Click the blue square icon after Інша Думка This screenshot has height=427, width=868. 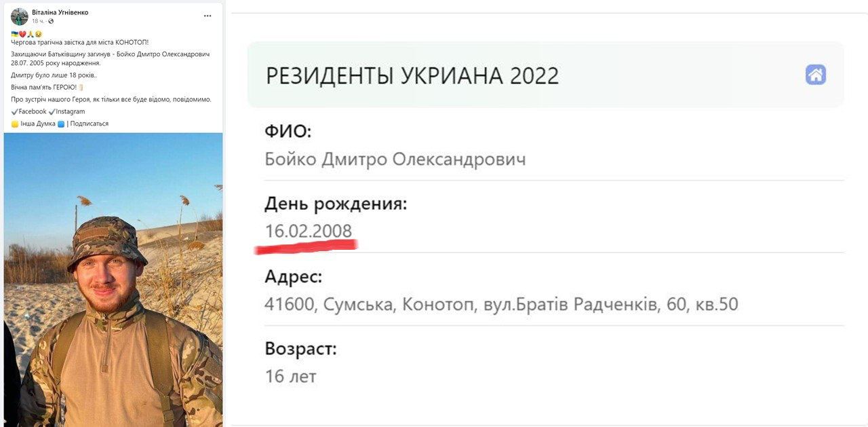61,124
